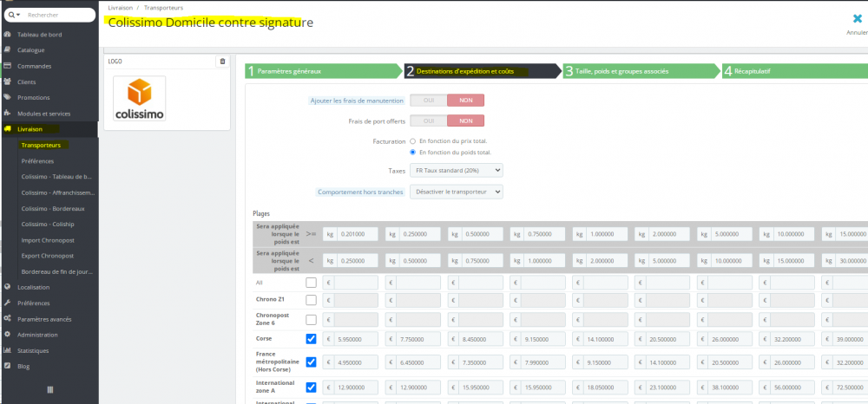Viewport: 868px width, 404px height.
Task: Click Transporteurs breadcrumb link
Action: pos(163,8)
